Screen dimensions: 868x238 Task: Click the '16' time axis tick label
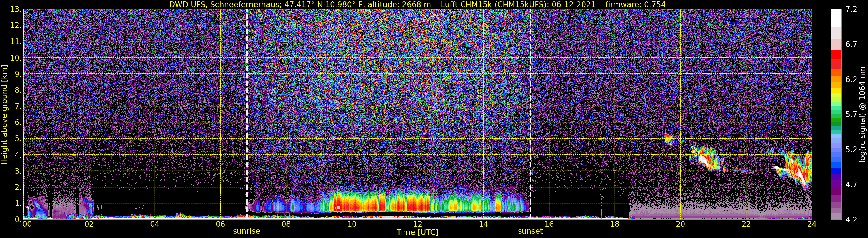(549, 224)
